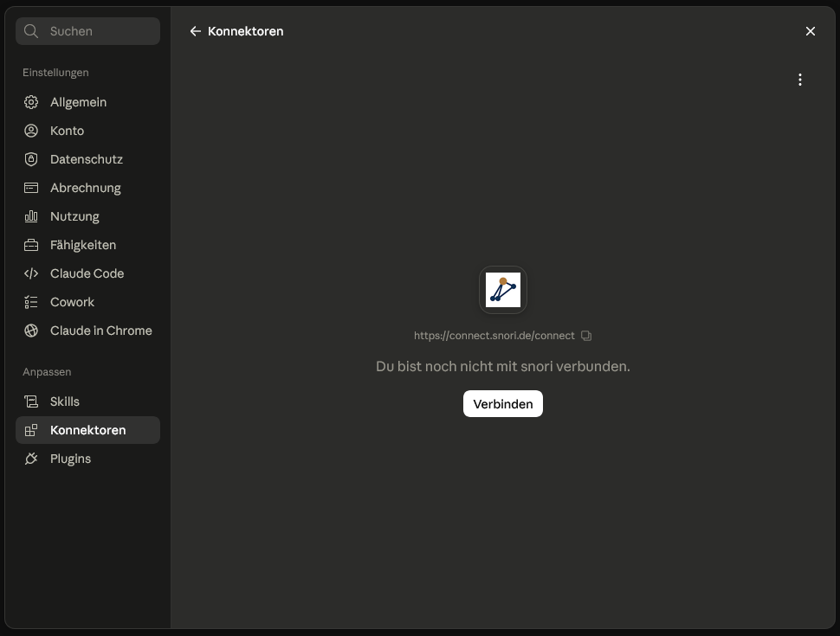
Task: Copy the connect.snori.de URL
Action: [x=586, y=336]
